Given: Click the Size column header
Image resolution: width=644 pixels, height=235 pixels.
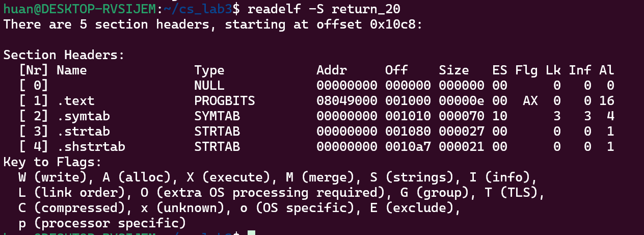Looking at the screenshot, I should [454, 70].
